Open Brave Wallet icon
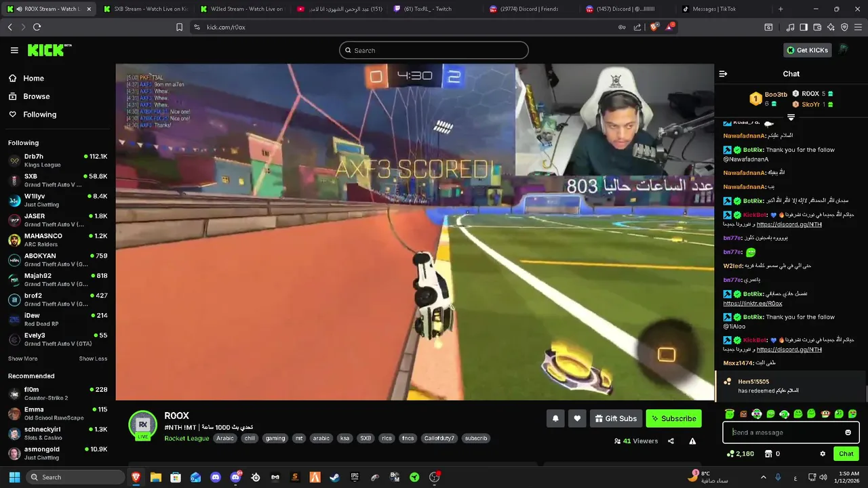868x488 pixels. [x=817, y=27]
